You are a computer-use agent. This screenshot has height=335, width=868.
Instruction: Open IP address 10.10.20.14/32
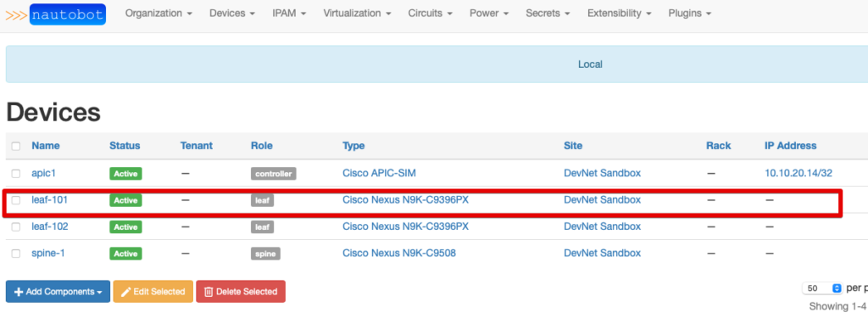click(798, 173)
